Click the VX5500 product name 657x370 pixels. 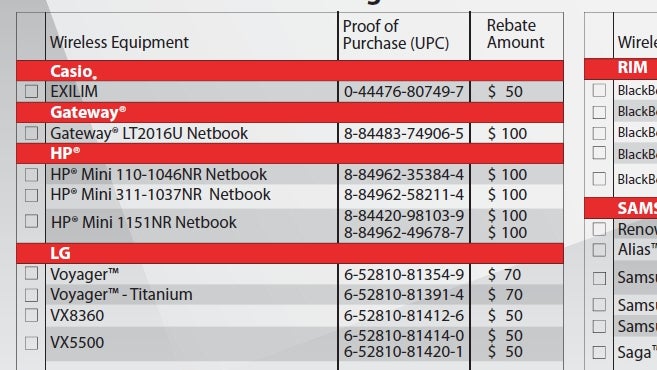coord(77,342)
